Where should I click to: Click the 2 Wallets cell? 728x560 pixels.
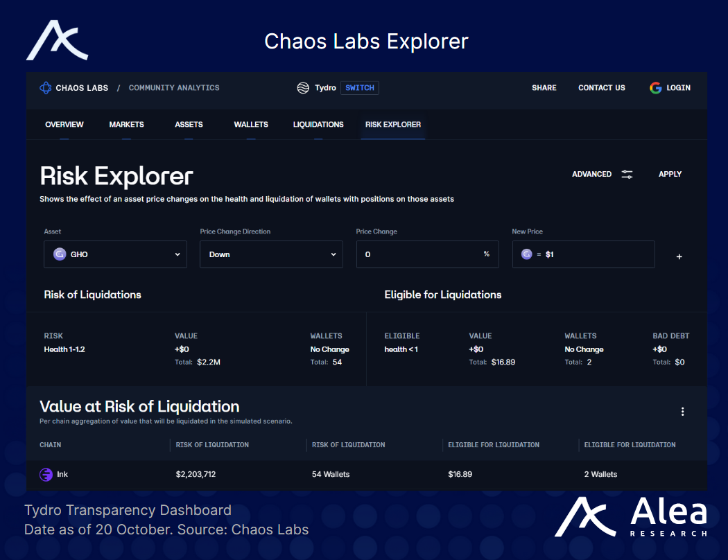[601, 474]
